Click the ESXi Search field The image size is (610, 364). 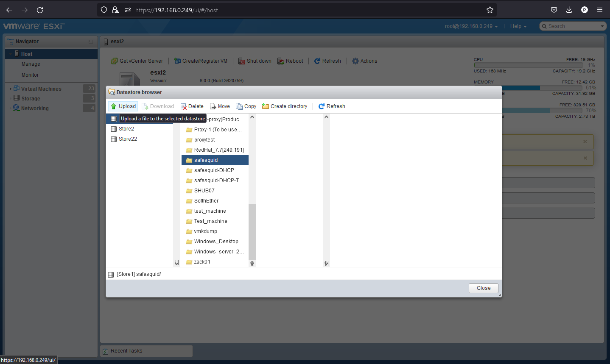[x=573, y=26]
